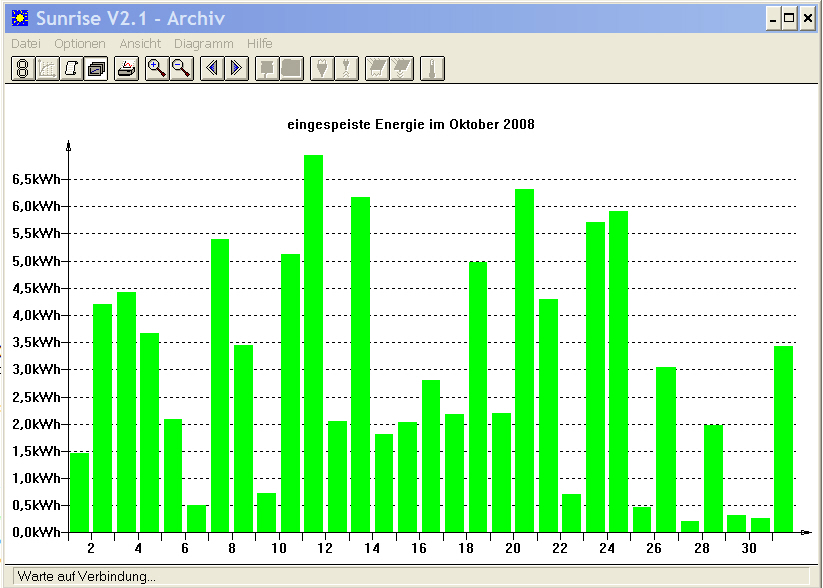Open the Diagramm menu
This screenshot has width=823, height=588.
tap(204, 44)
